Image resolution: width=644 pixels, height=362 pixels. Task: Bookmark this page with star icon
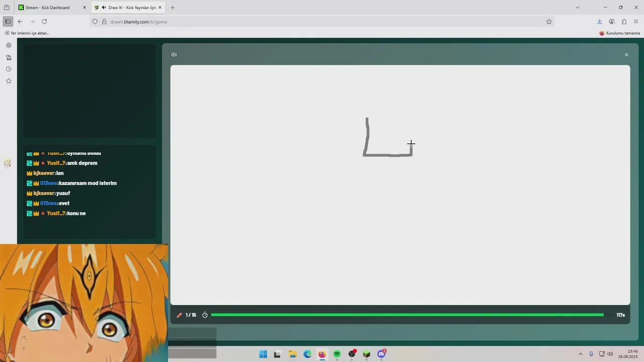click(x=549, y=22)
